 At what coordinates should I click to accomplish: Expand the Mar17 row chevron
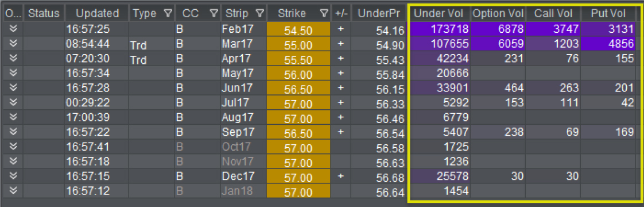(x=13, y=44)
